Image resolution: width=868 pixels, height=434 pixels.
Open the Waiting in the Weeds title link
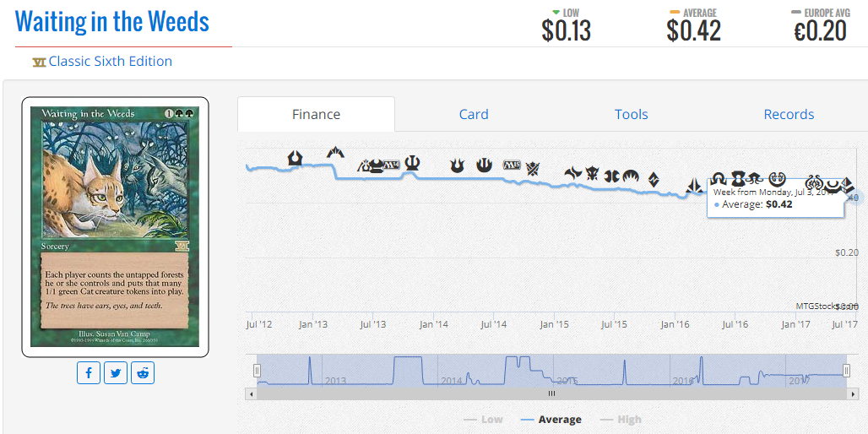112,21
